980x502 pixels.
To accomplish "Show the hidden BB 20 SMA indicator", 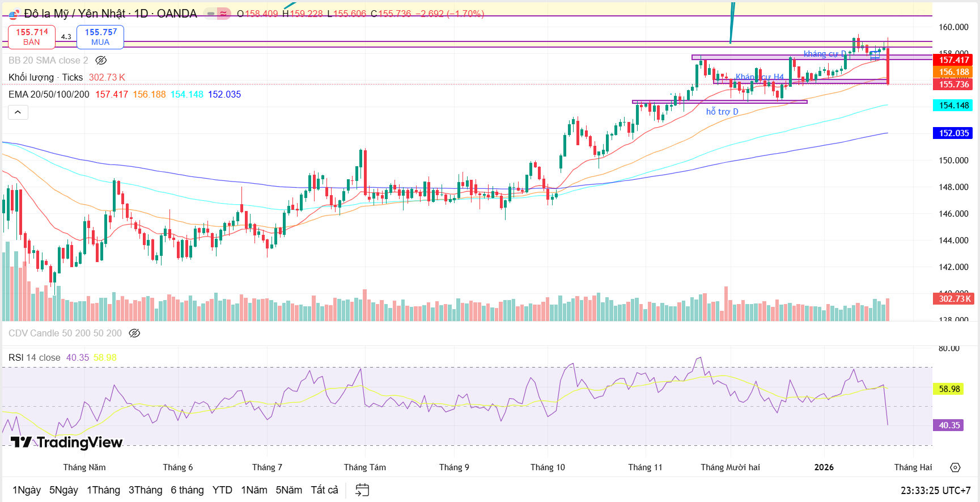I will point(101,60).
